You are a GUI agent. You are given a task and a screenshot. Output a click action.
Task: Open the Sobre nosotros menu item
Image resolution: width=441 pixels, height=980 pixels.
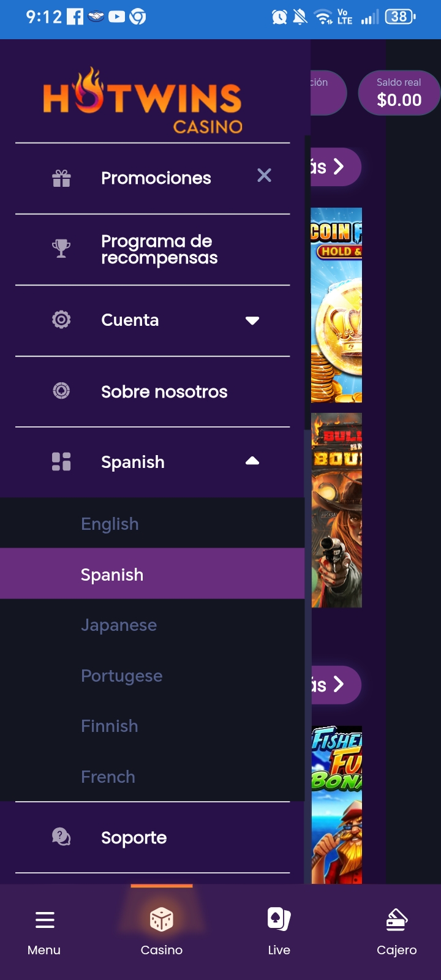coord(164,391)
